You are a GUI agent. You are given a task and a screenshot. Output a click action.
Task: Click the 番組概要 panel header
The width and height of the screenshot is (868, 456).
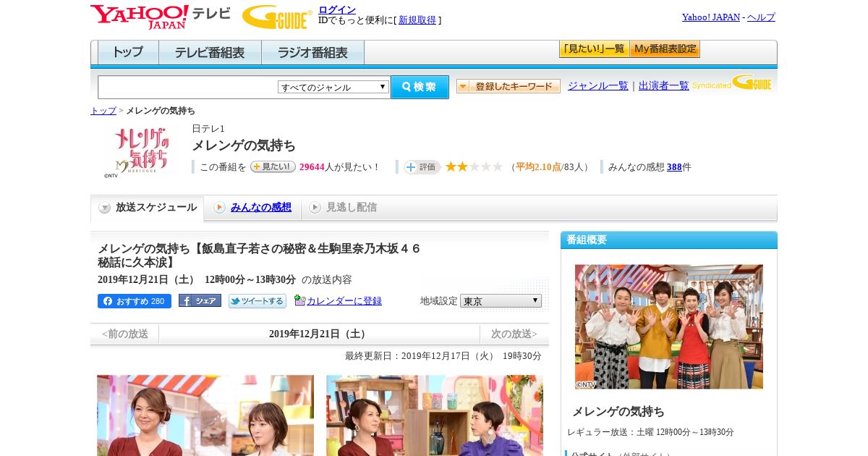pyautogui.click(x=669, y=240)
